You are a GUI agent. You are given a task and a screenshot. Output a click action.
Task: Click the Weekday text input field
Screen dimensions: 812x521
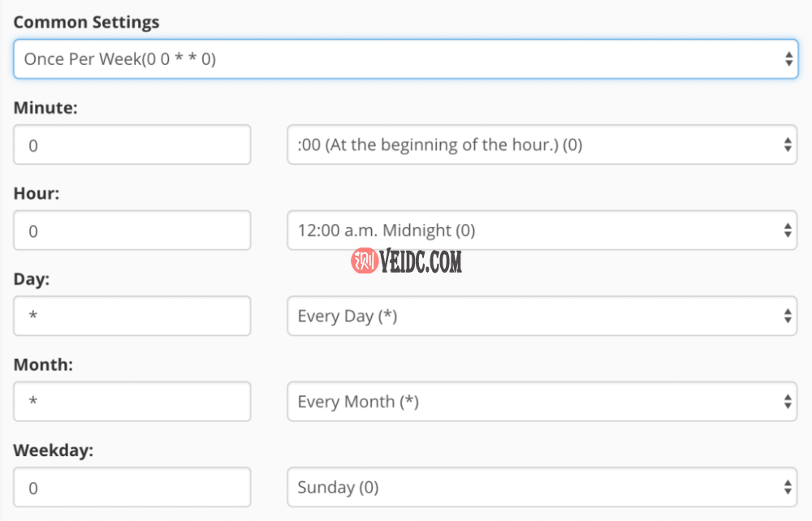(x=132, y=487)
